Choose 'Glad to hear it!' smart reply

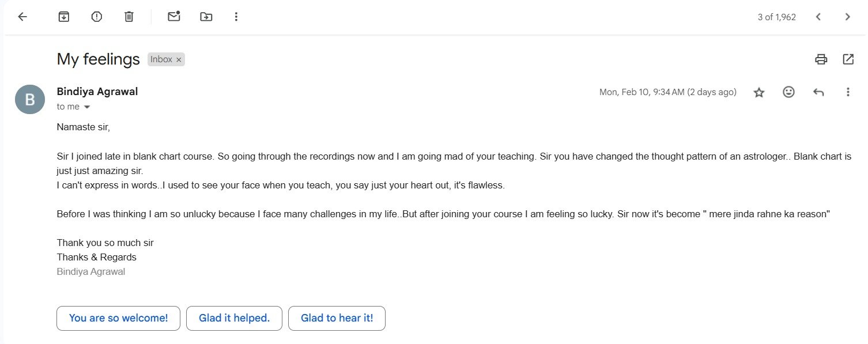[x=337, y=318]
